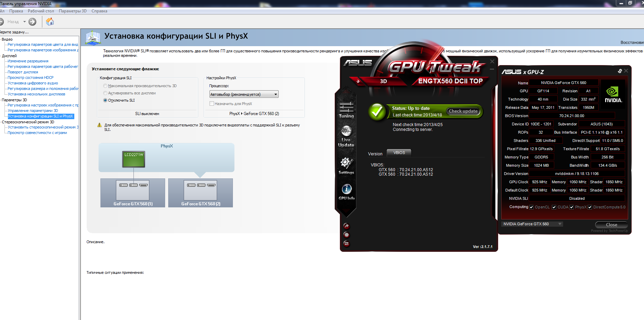Viewport: 644px width, 320px height.
Task: Open Изменение разрешения in task tree
Action: (28, 61)
